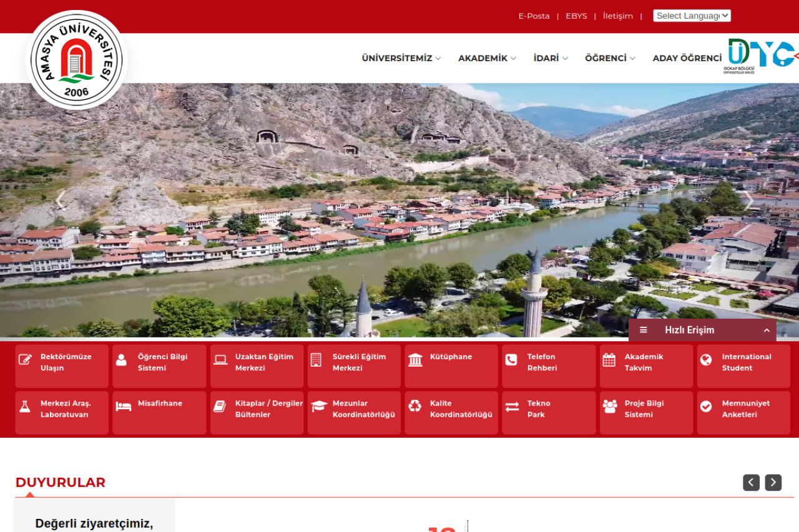Open the İDARİ navigation menu

pos(550,58)
